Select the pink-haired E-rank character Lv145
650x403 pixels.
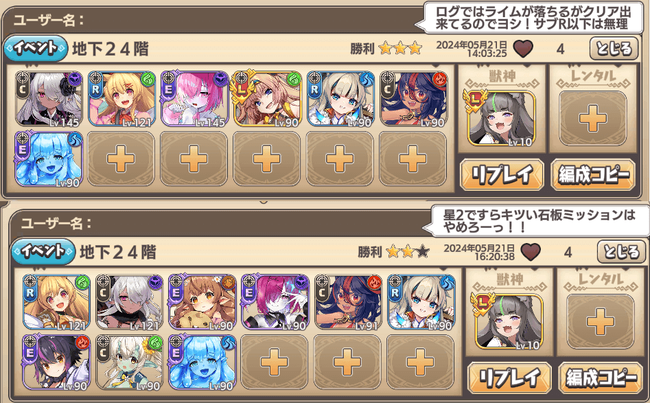[194, 99]
